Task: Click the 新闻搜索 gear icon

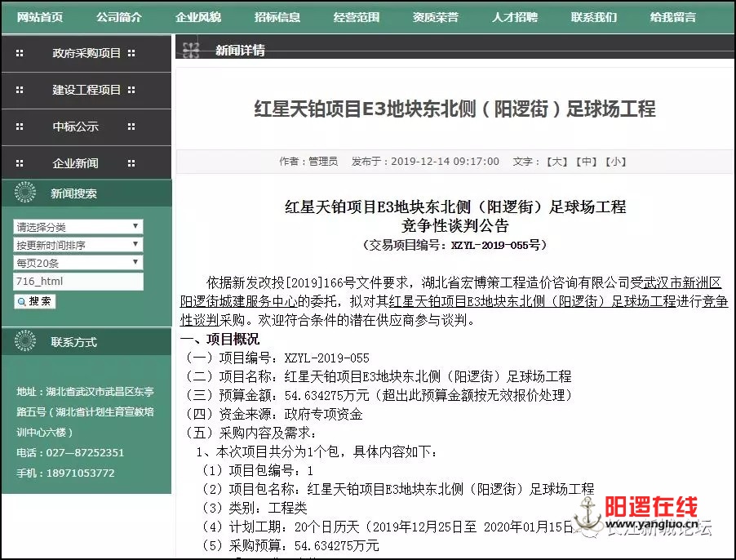Action: [24, 193]
